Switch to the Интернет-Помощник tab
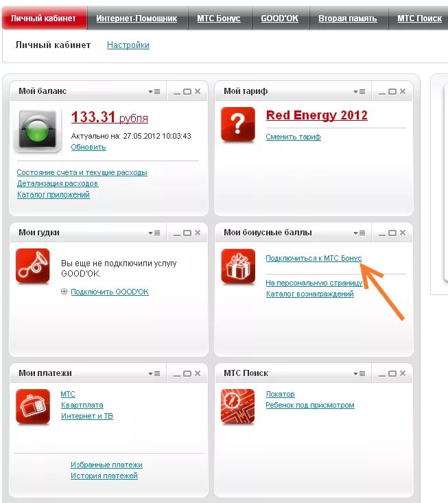Viewport: 448px width, 503px height. click(x=137, y=19)
